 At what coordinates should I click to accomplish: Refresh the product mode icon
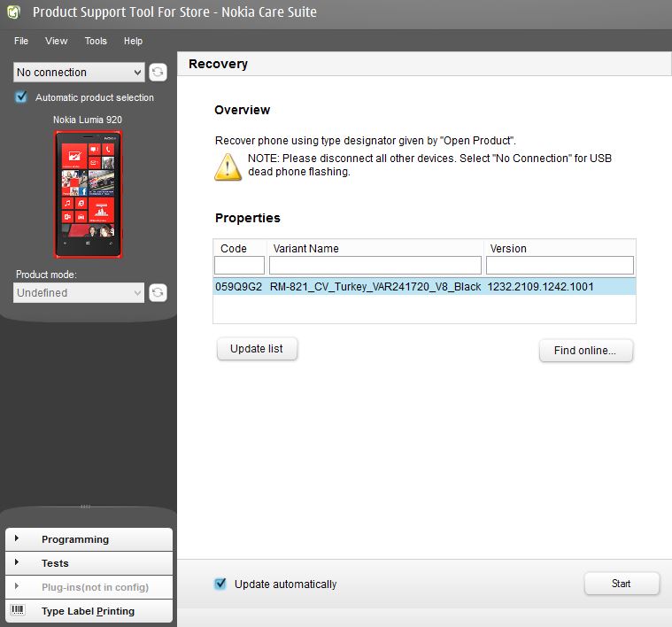point(158,293)
